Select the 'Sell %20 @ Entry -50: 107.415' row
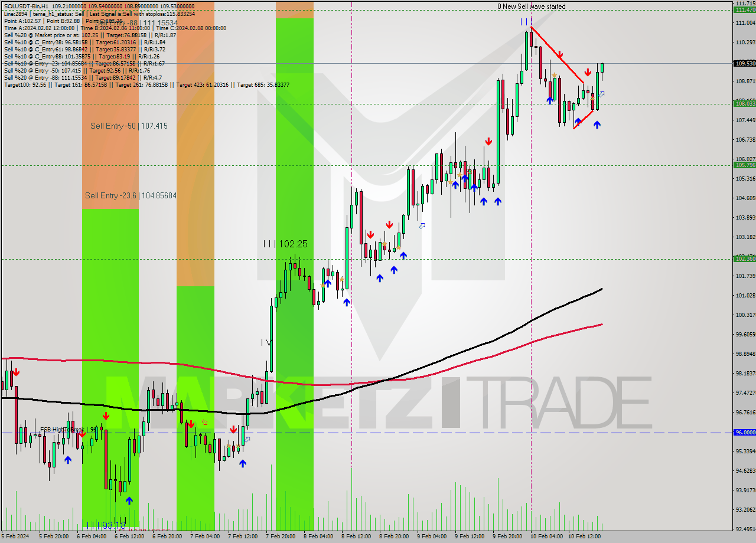Screen dimensions: 756x543 [77, 70]
